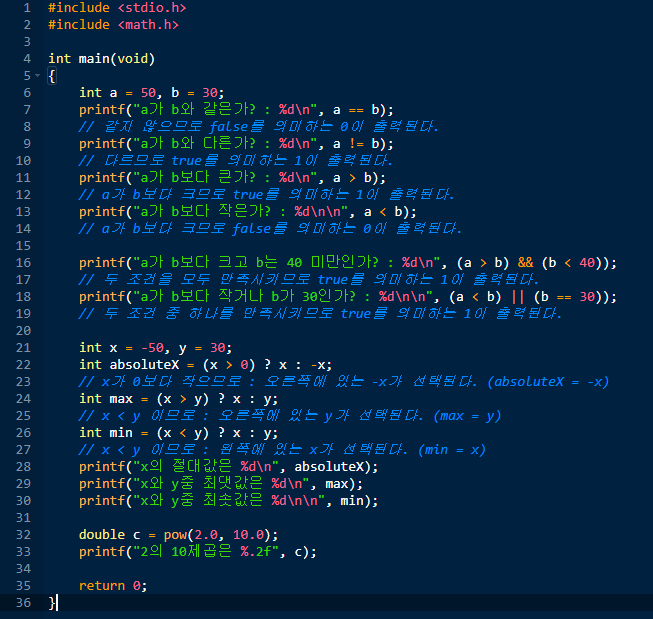Click on "int absoluteX" declaration line

click(206, 365)
